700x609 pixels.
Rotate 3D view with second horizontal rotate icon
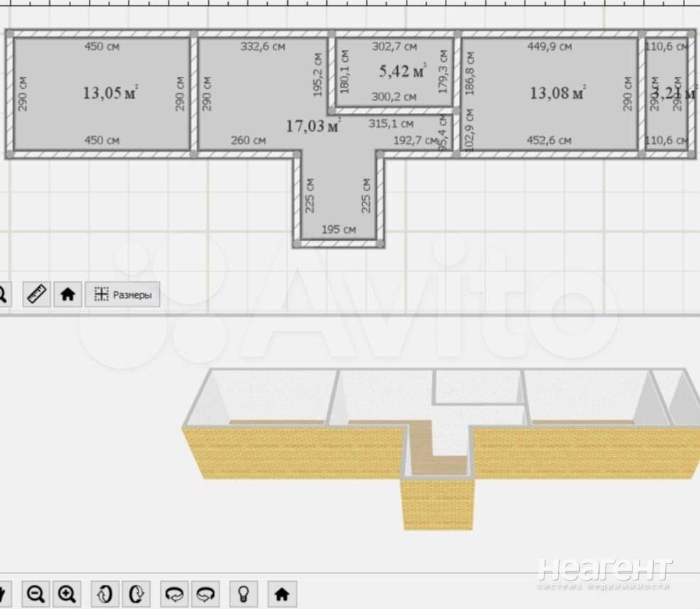[205, 593]
